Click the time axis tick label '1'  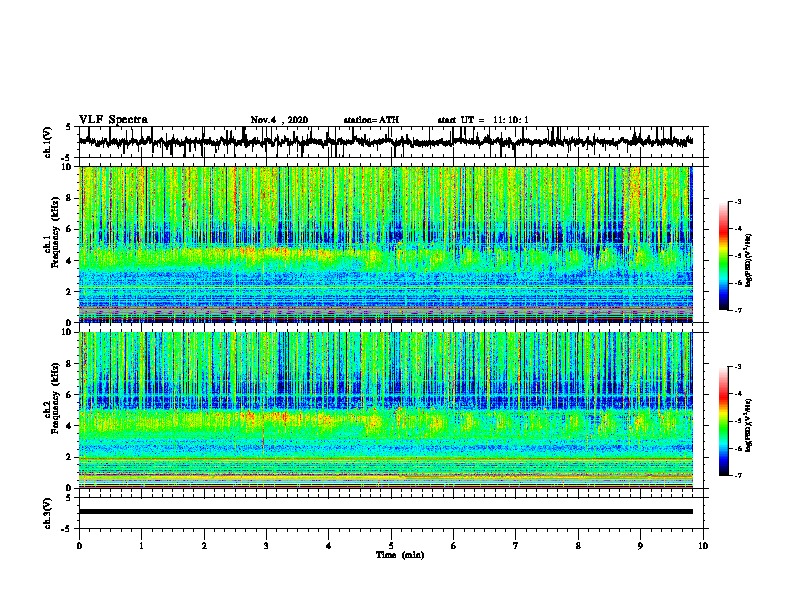tap(141, 546)
